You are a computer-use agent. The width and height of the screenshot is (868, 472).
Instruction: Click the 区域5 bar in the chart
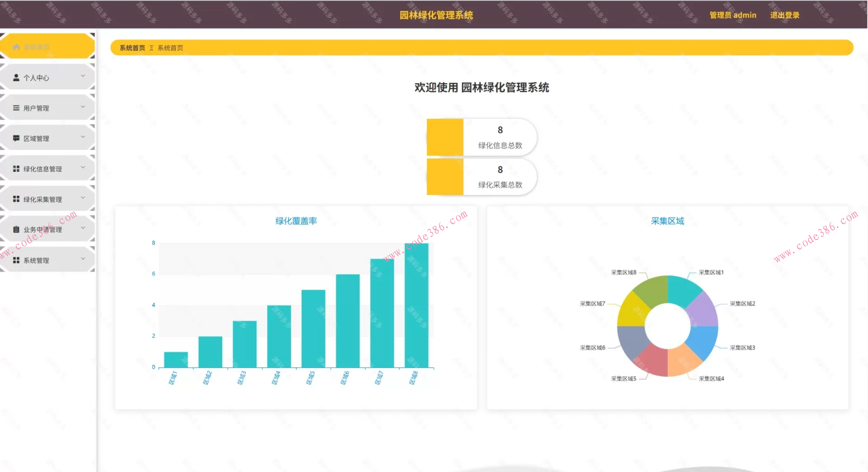tap(313, 329)
